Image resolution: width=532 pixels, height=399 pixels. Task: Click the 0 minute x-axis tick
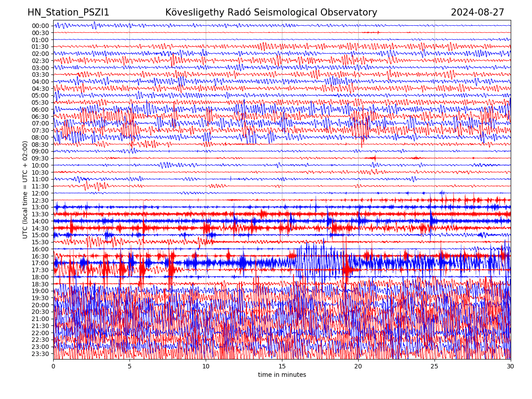pyautogui.click(x=53, y=367)
